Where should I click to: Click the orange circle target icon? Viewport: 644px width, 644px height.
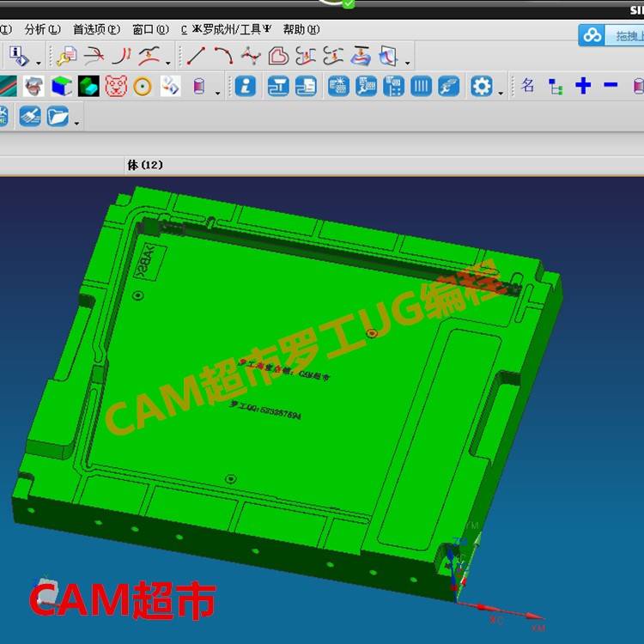click(x=143, y=86)
